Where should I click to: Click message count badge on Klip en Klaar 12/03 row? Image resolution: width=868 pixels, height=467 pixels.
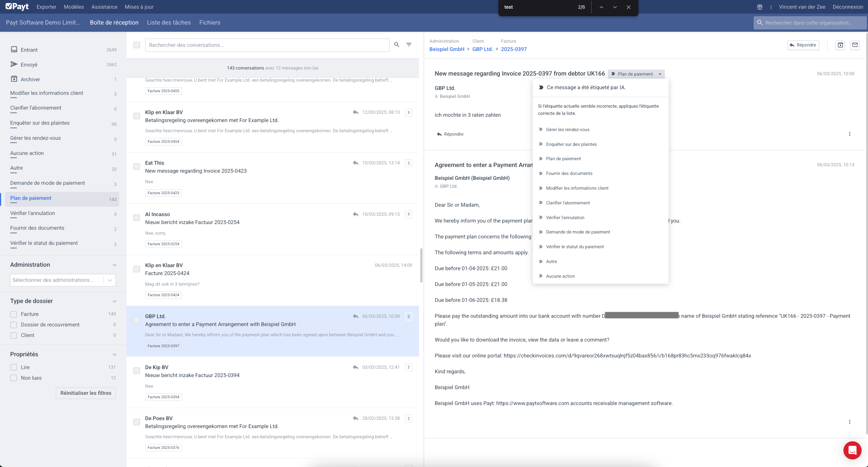tap(409, 112)
